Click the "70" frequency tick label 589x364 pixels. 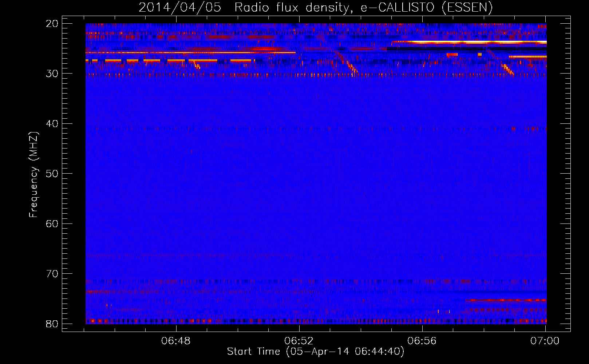[52, 274]
